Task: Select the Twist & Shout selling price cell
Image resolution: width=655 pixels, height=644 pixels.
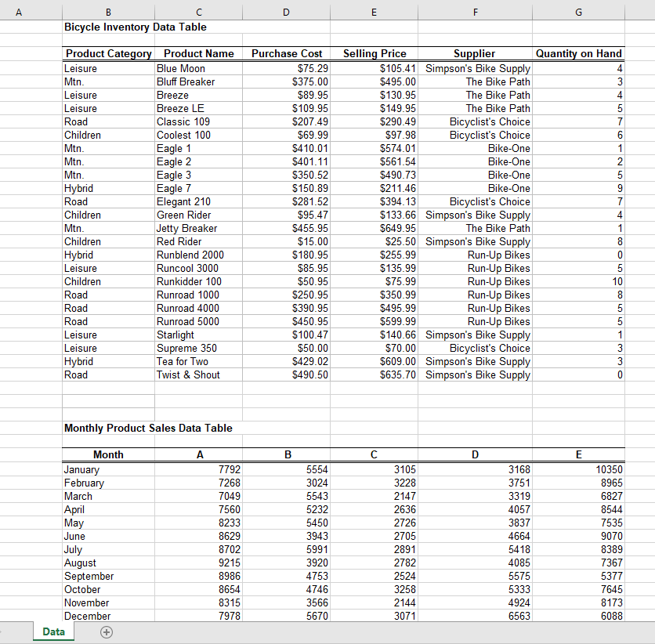Action: point(375,374)
